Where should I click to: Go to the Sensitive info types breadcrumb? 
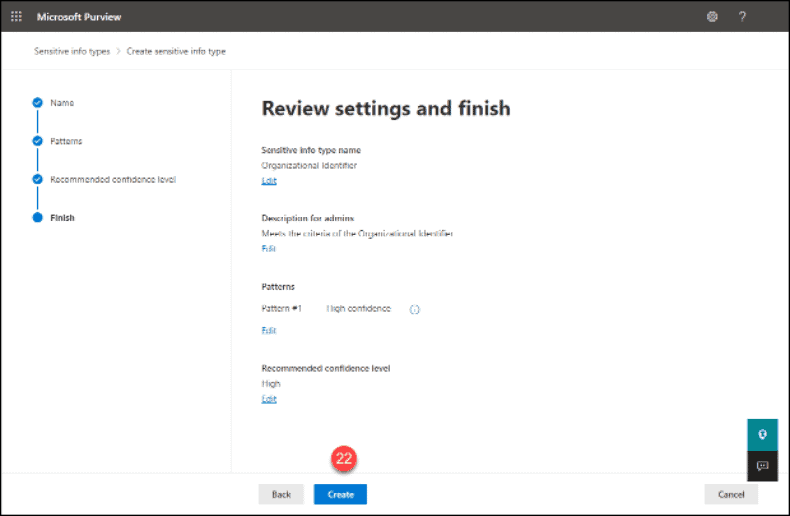[x=72, y=51]
